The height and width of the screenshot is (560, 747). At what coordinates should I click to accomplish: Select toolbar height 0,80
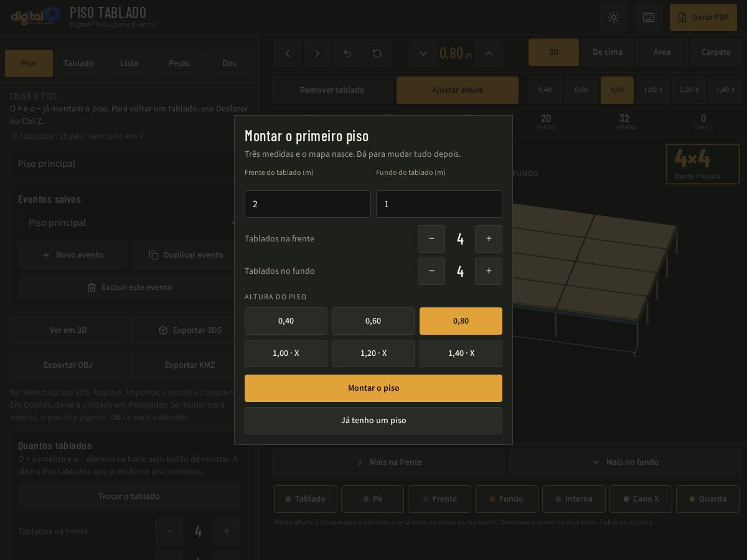[x=617, y=90]
